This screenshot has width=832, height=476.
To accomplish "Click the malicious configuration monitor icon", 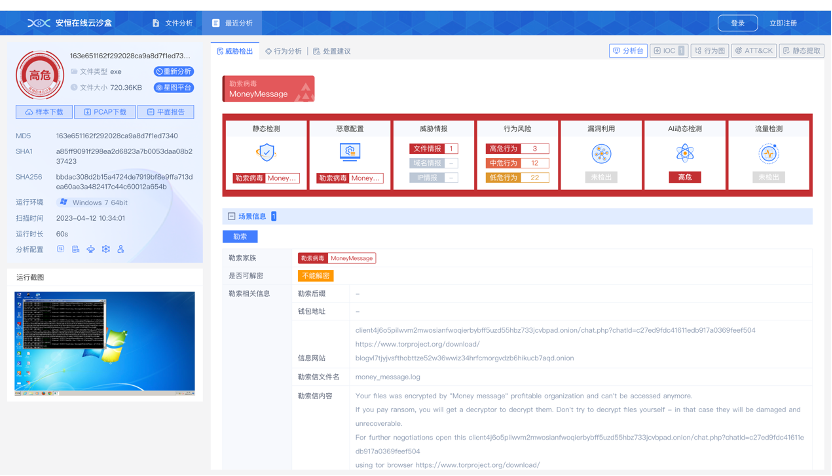I will pyautogui.click(x=350, y=152).
